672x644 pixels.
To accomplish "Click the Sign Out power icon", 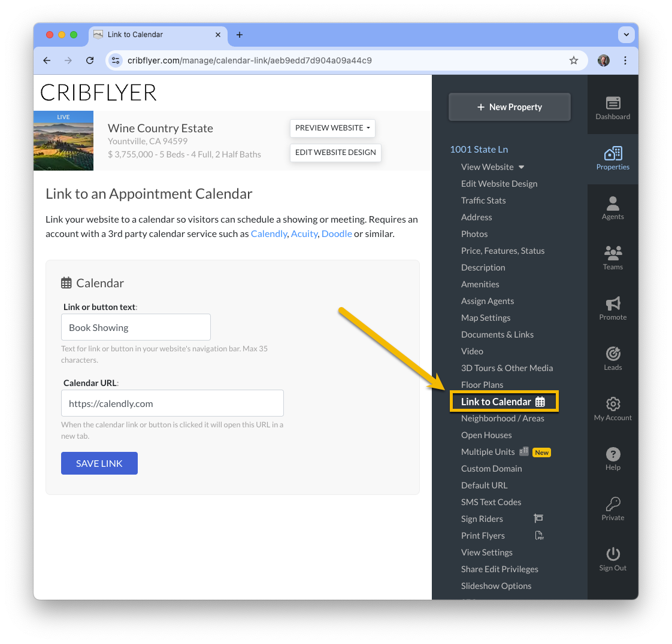I will coord(613,554).
